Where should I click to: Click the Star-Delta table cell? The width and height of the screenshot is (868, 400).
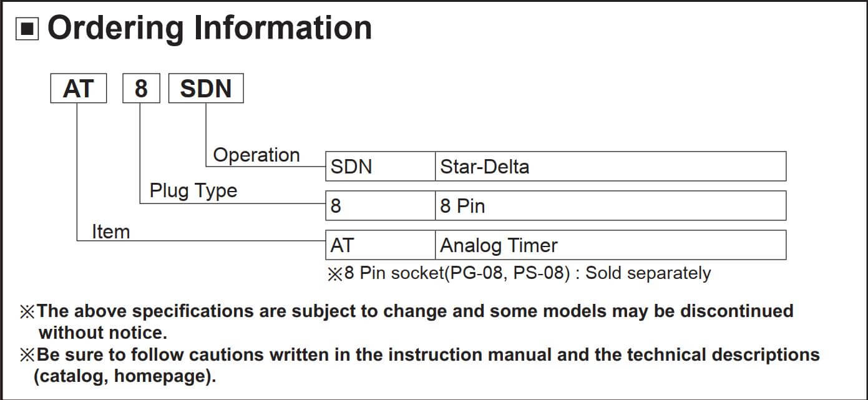coord(611,166)
